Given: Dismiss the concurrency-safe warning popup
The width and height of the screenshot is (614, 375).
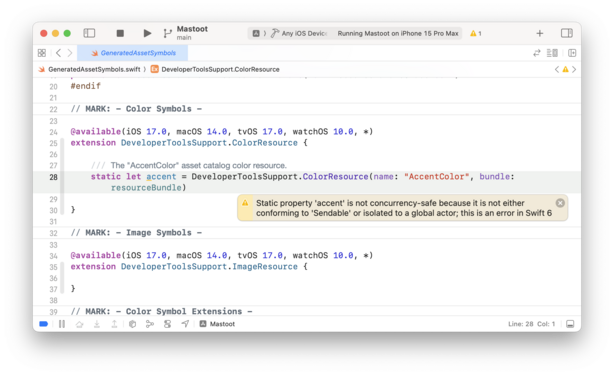Looking at the screenshot, I should pos(560,203).
